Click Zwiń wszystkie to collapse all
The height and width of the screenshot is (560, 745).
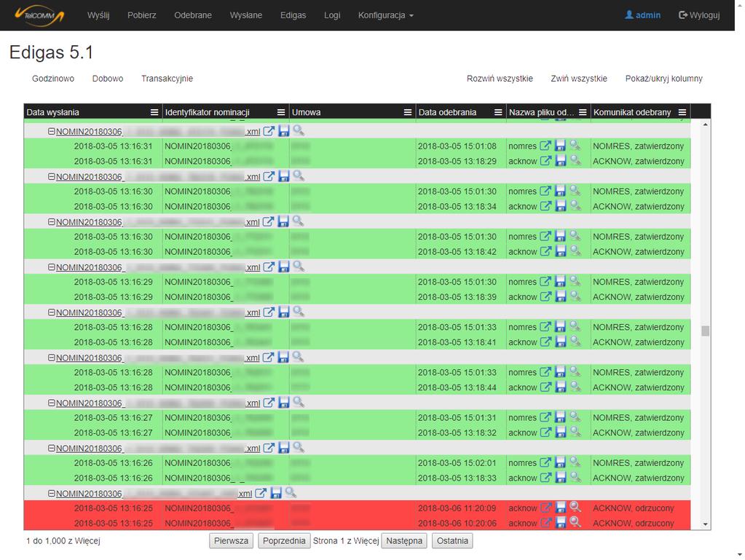point(579,79)
